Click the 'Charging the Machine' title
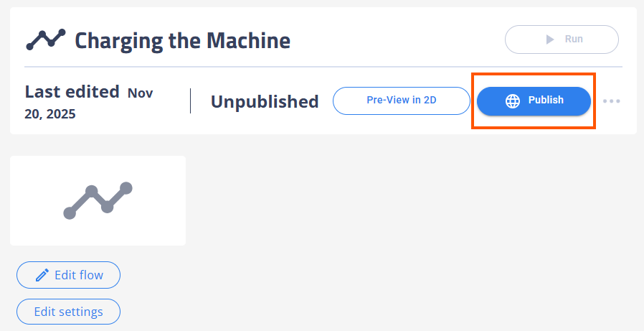The width and height of the screenshot is (644, 331). click(x=182, y=40)
